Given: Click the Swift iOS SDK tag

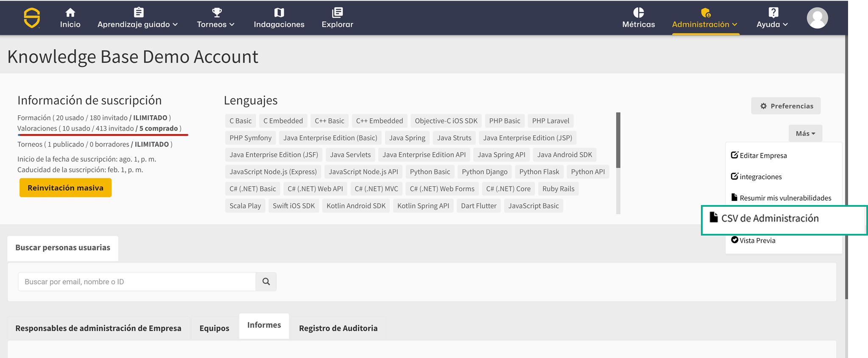Looking at the screenshot, I should pos(294,205).
